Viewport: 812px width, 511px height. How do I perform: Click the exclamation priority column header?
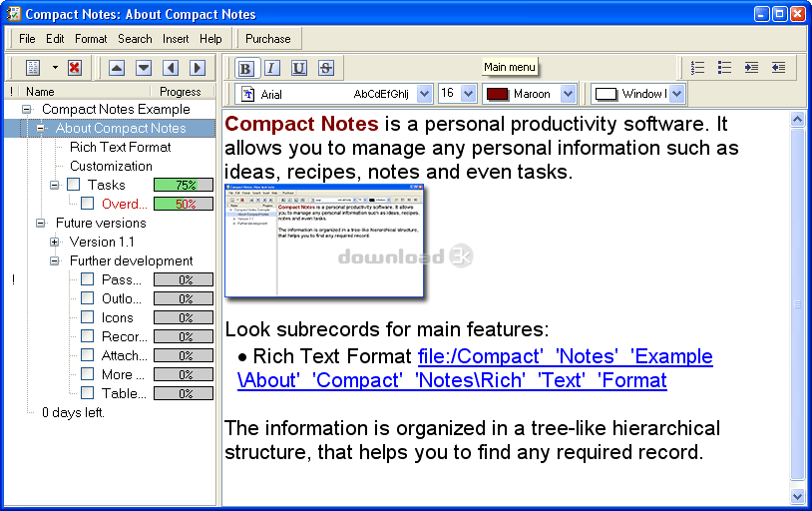12,92
